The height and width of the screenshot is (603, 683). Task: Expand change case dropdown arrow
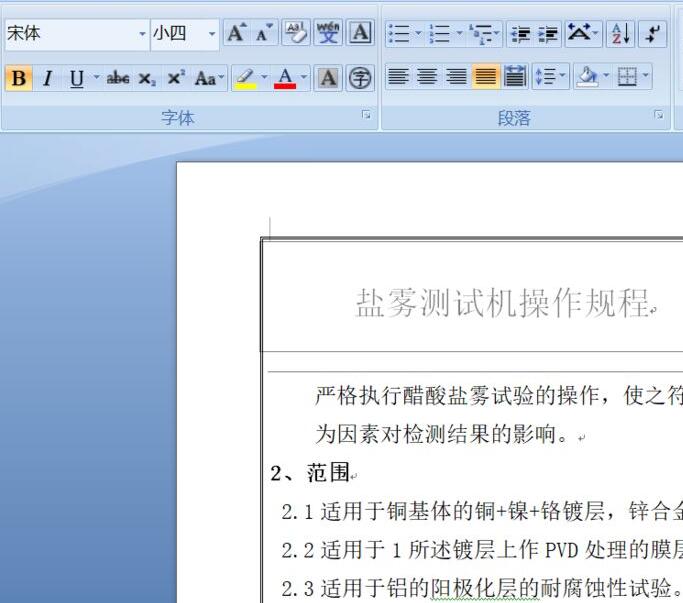click(x=221, y=78)
